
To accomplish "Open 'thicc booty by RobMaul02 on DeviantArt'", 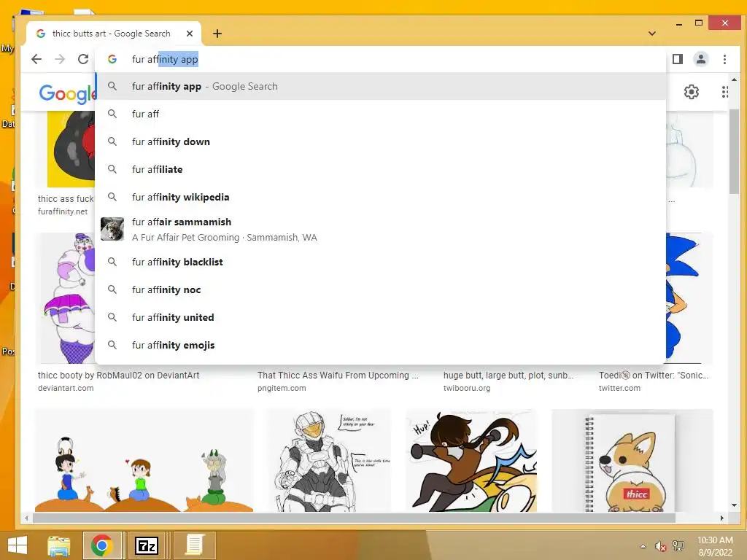I will coord(119,376).
